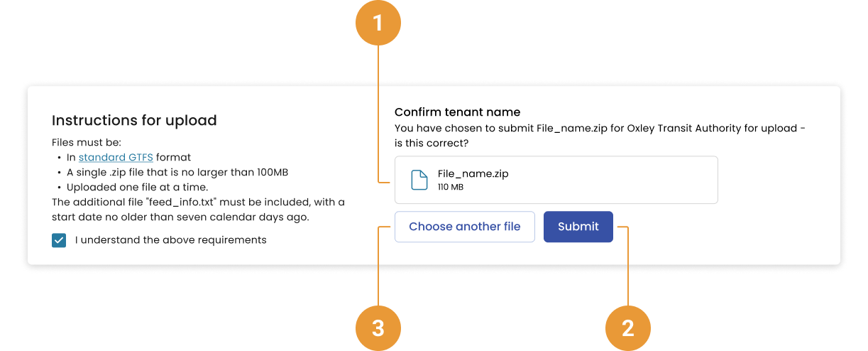Screen dimensions: 868x351
Task: Click the 100MB single .zip file requirement
Action: (177, 172)
